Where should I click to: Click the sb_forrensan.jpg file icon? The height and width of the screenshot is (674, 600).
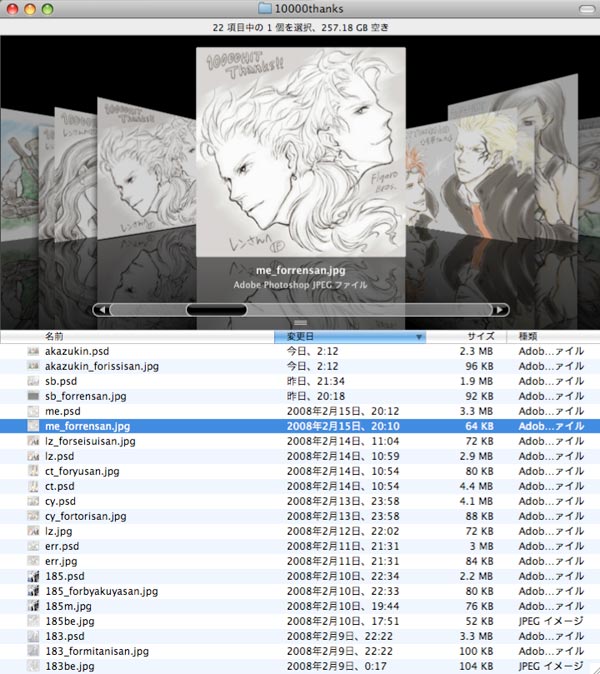point(33,396)
